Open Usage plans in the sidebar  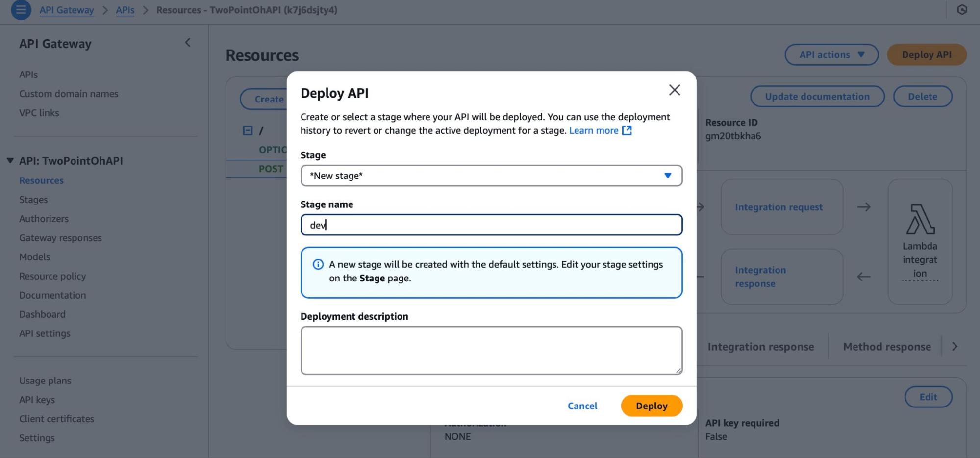tap(45, 381)
